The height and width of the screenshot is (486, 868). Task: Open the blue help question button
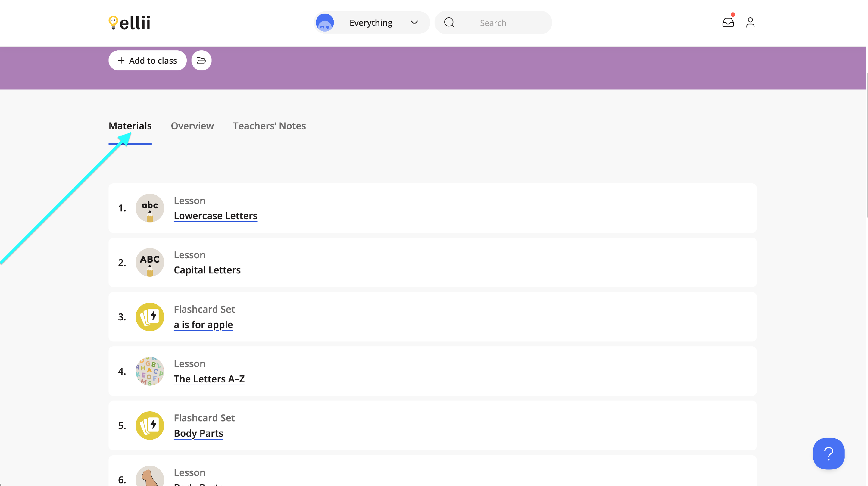(828, 453)
